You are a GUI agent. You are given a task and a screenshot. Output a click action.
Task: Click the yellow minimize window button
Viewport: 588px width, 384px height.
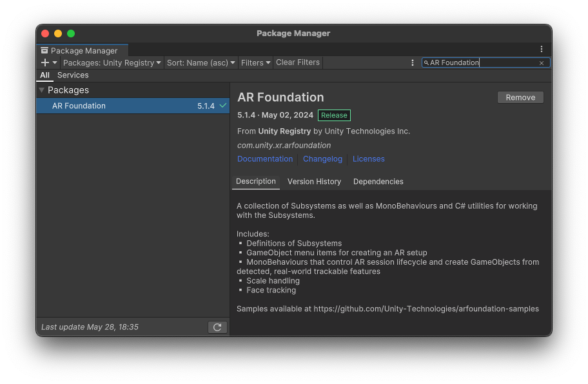pos(58,34)
